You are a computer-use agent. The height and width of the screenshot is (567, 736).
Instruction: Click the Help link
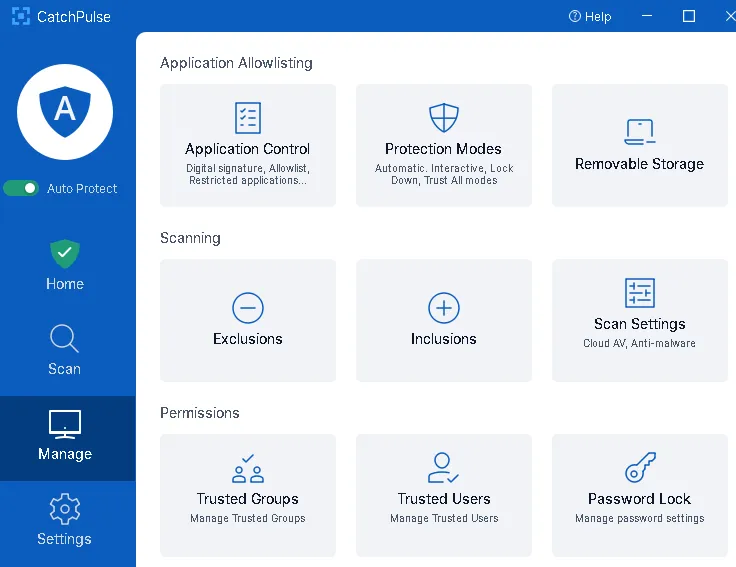[x=589, y=16]
